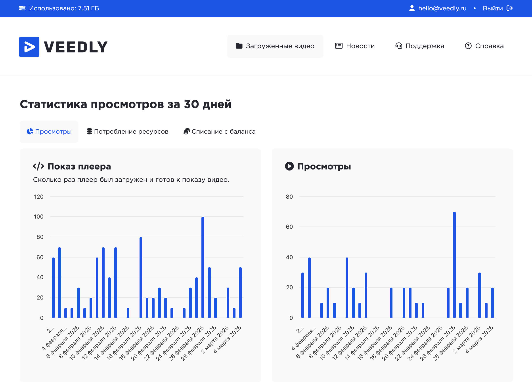This screenshot has width=532, height=392.
Task: Click the play icon beside Просмотры chart title
Action: pyautogui.click(x=289, y=166)
